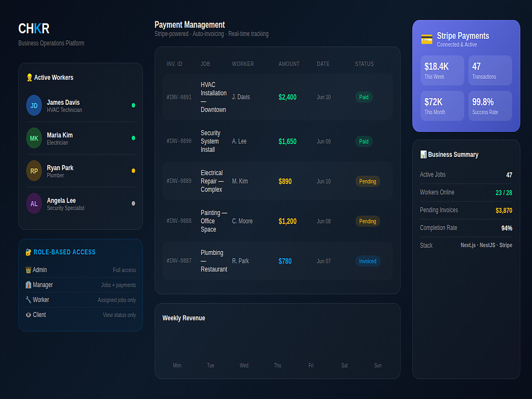The image size is (532, 399).
Task: Click the CHKR logo
Action: point(34,29)
